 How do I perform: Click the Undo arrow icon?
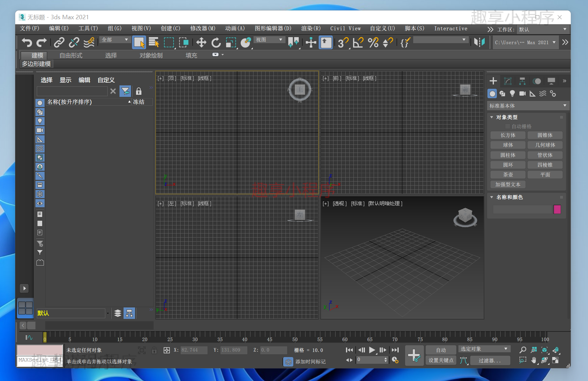coord(27,43)
